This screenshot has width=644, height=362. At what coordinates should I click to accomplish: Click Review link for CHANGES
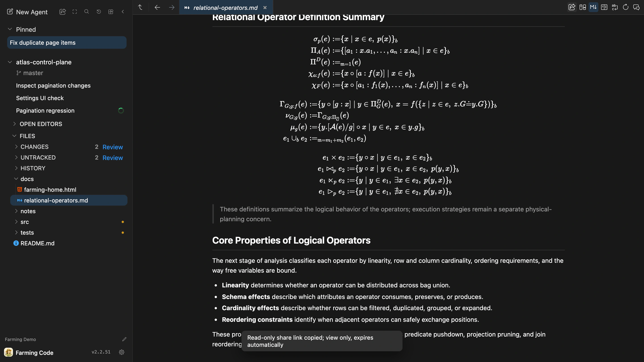tap(112, 147)
